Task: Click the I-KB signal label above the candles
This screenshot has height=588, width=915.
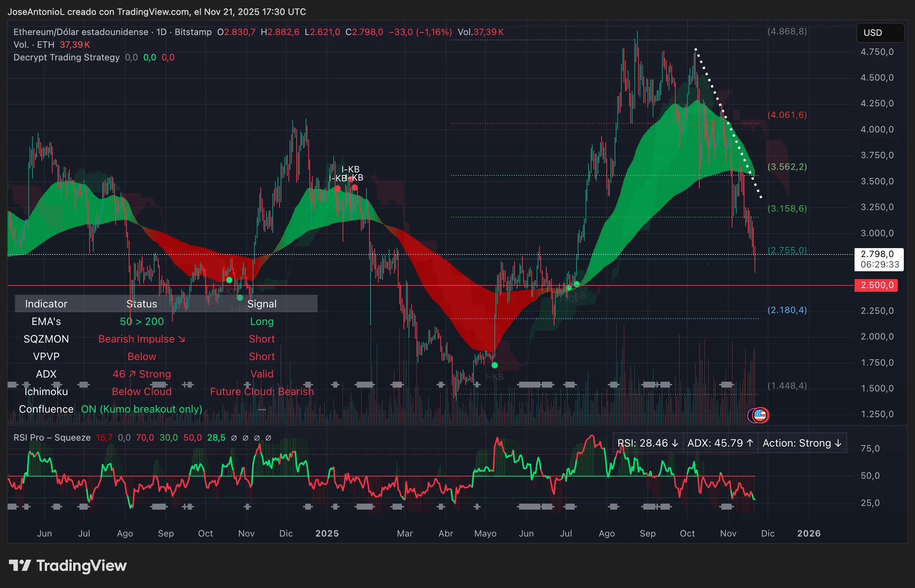Action: click(x=351, y=169)
